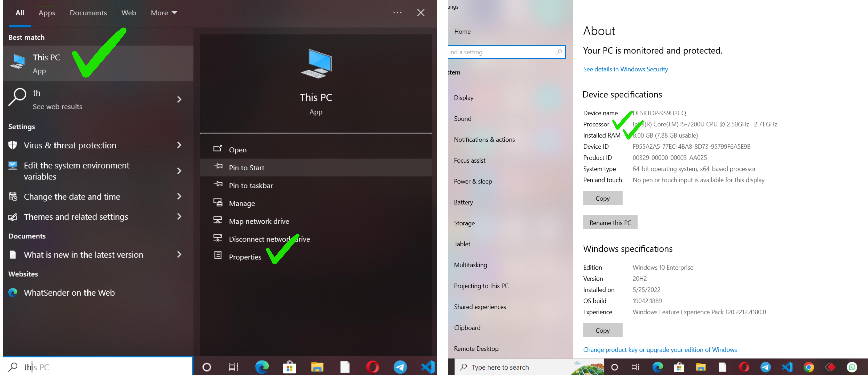Image resolution: width=868 pixels, height=375 pixels.
Task: Expand Virus & threat protection chevron
Action: [179, 145]
